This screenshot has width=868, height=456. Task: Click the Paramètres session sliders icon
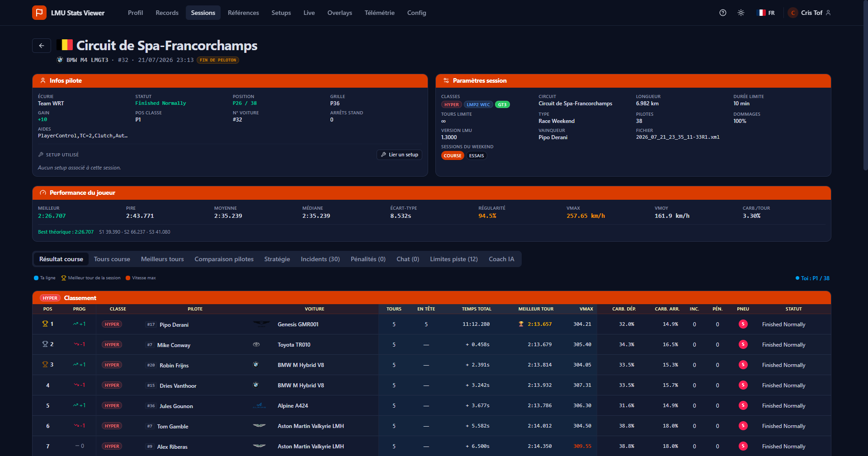coord(446,80)
